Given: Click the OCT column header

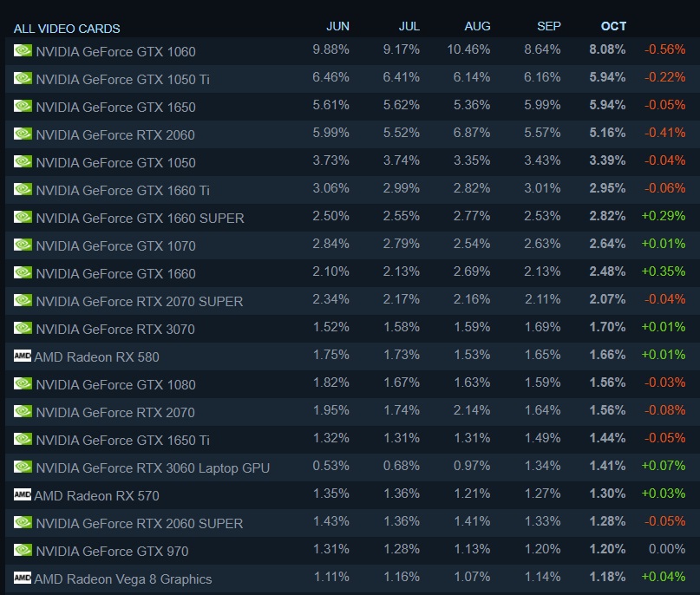Looking at the screenshot, I should [613, 26].
